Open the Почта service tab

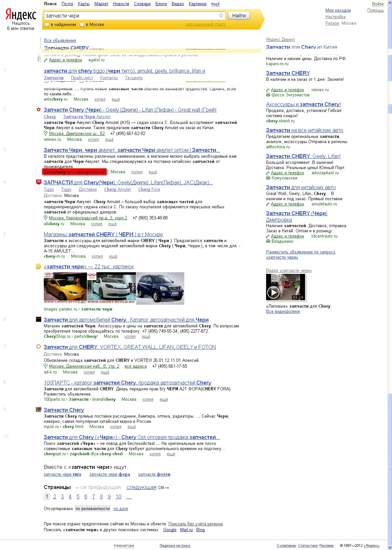tap(67, 4)
